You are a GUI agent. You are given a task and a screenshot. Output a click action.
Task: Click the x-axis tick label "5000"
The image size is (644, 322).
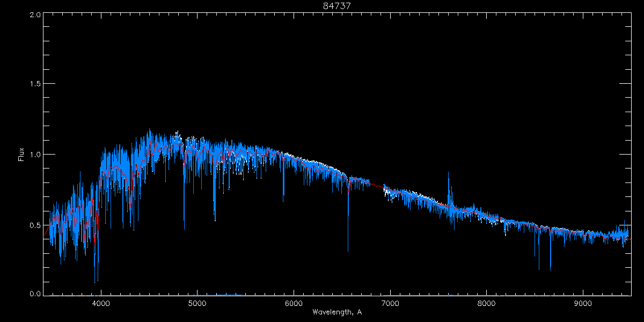197,303
